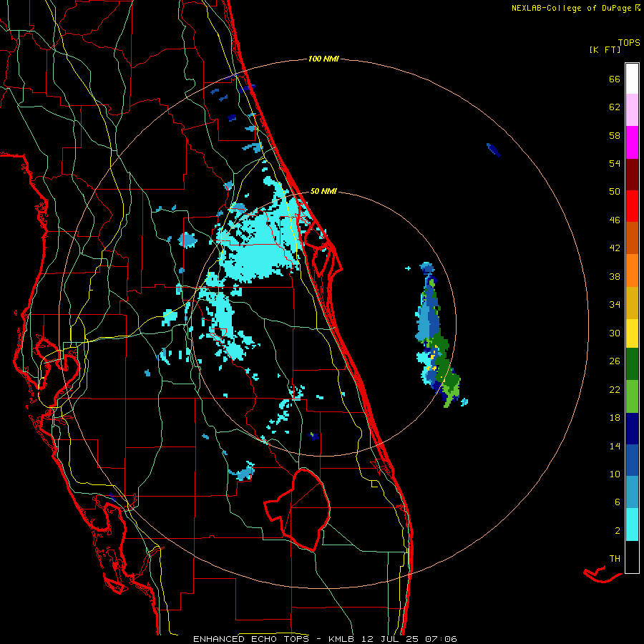The width and height of the screenshot is (644, 644).
Task: Select the cyan 2 kft legend swatch
Action: (632, 525)
